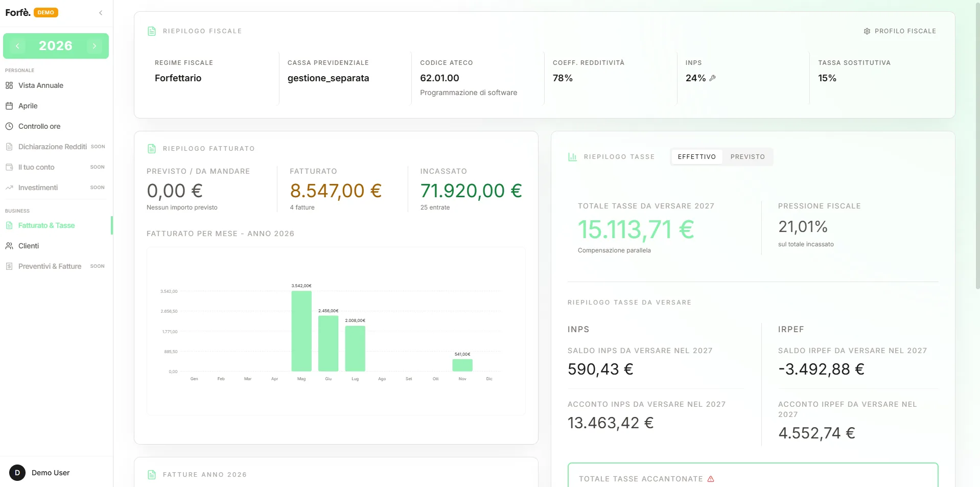This screenshot has height=487, width=980.
Task: Switch to Effettivo tab
Action: click(697, 157)
